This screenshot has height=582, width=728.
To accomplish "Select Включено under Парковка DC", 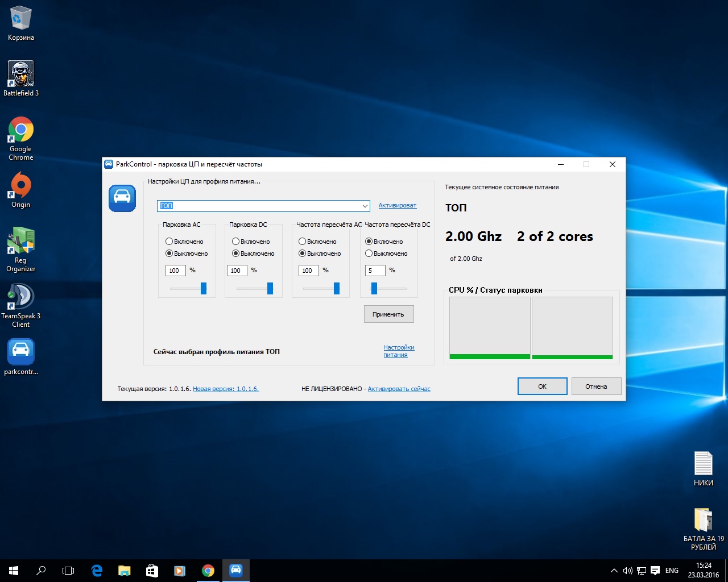I will (x=235, y=242).
